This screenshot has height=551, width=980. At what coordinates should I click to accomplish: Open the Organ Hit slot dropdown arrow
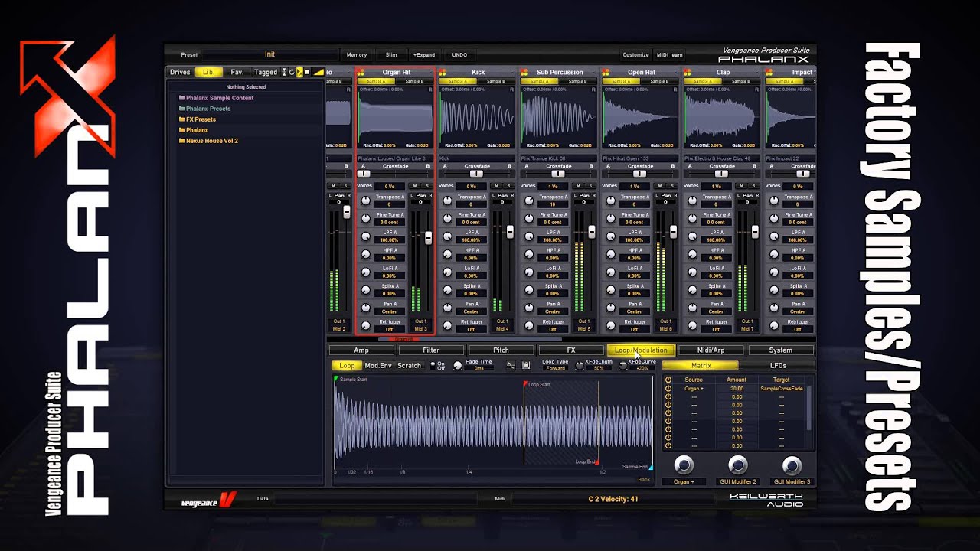pos(431,72)
